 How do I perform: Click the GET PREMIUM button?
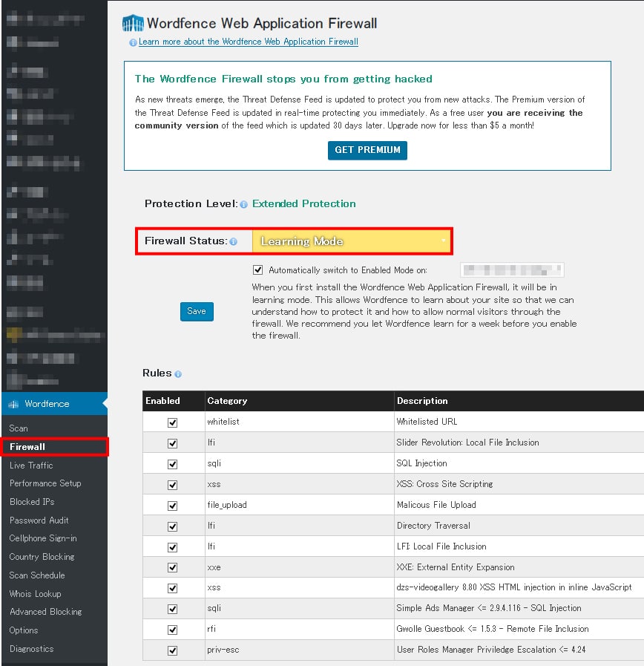click(367, 151)
